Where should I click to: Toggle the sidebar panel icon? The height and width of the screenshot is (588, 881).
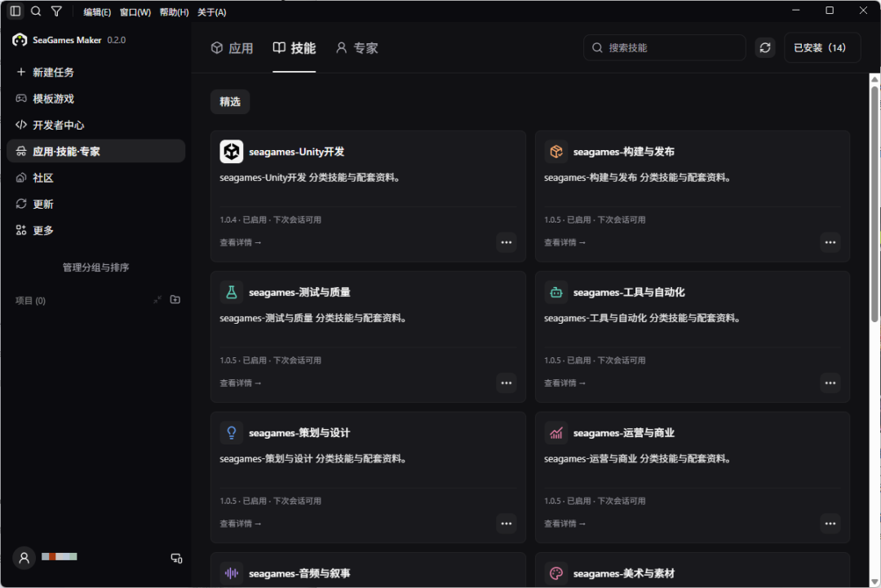click(15, 11)
